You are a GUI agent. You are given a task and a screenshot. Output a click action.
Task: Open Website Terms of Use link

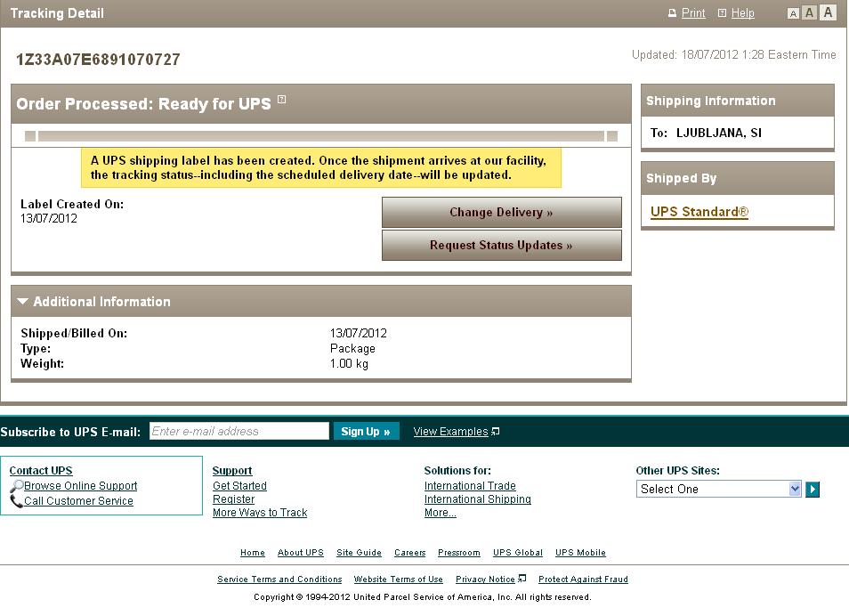click(x=398, y=579)
